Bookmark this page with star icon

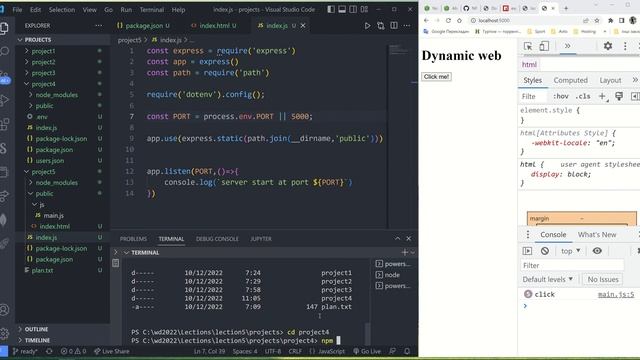coord(597,20)
